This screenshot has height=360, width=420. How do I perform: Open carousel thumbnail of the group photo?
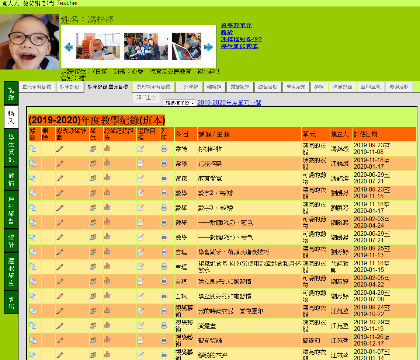tap(146, 46)
